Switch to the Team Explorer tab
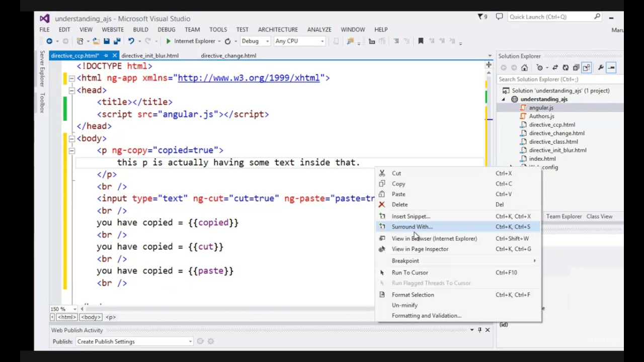This screenshot has height=362, width=644. [x=564, y=216]
